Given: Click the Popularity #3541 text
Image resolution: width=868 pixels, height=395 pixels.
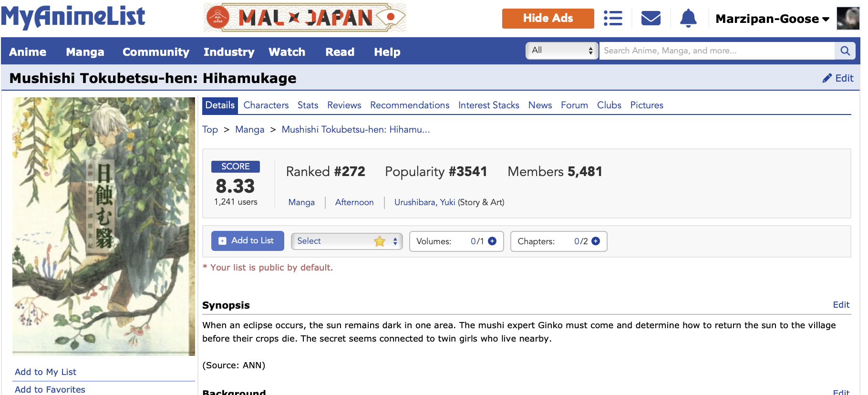Looking at the screenshot, I should click(x=436, y=172).
